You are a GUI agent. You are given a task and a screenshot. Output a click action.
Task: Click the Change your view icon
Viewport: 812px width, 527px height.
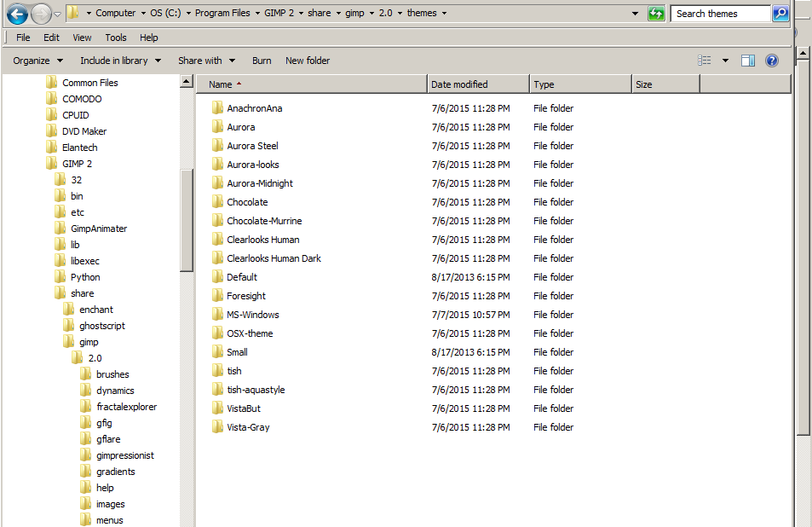[705, 61]
